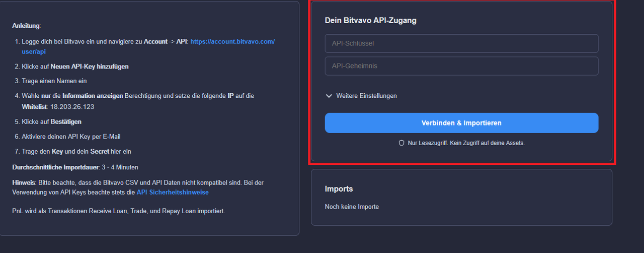
Task: Click Verbinden & Importieren button
Action: 461,123
